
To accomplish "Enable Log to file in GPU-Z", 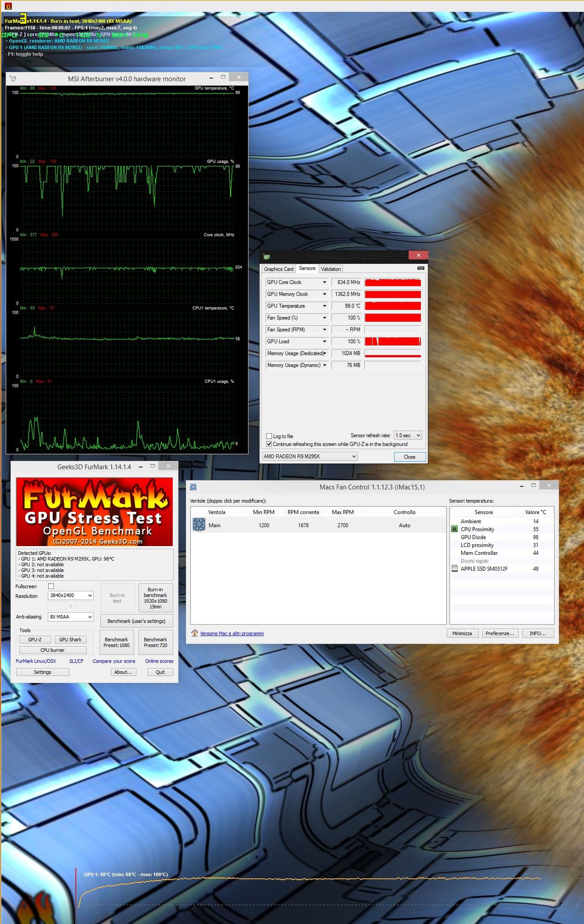I will pyautogui.click(x=269, y=436).
